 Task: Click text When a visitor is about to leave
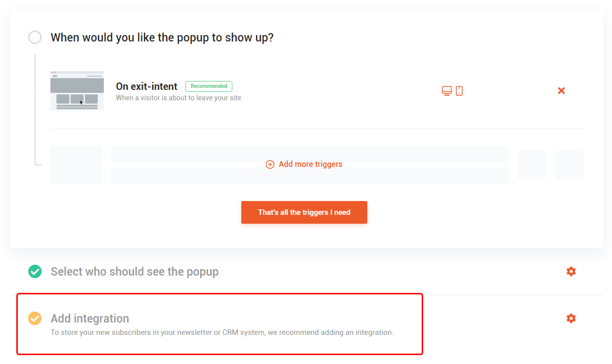click(x=179, y=98)
